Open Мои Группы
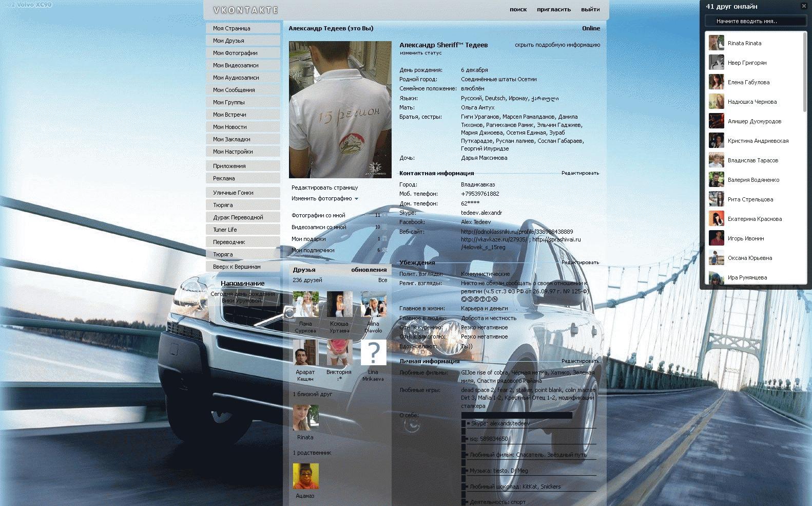The width and height of the screenshot is (812, 506). pos(243,102)
